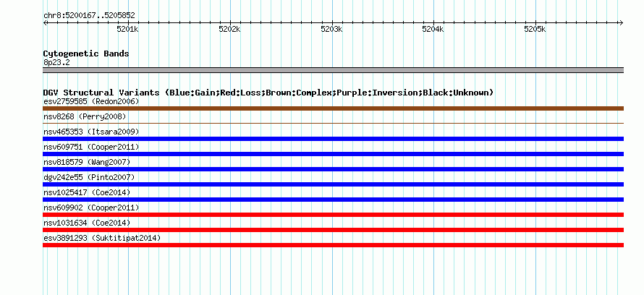Select the blue gain bar under nsv465353
Viewport: 644px width, 295px height.
coord(333,139)
